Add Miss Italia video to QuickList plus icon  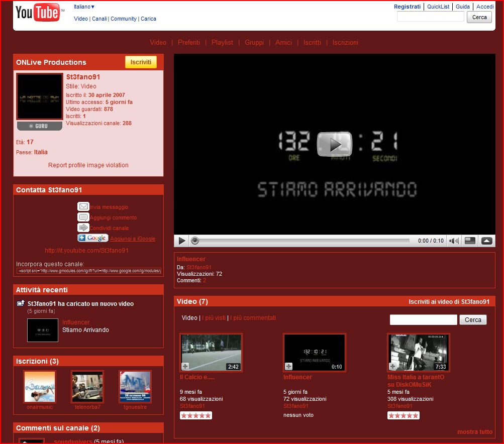coord(392,366)
